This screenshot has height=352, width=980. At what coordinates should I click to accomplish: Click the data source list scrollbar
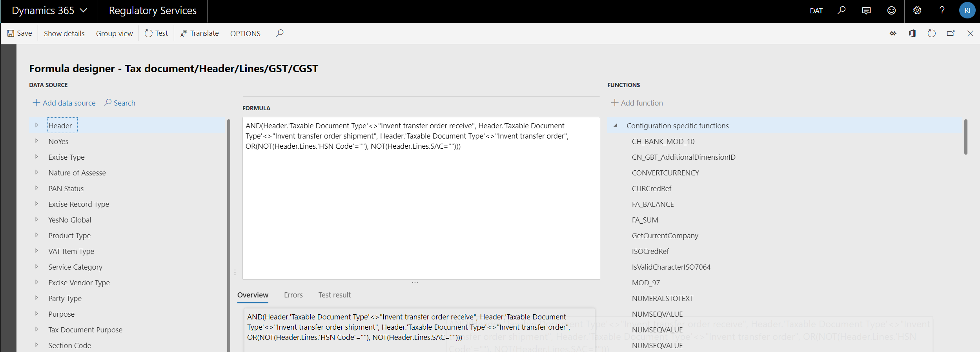pos(228,235)
